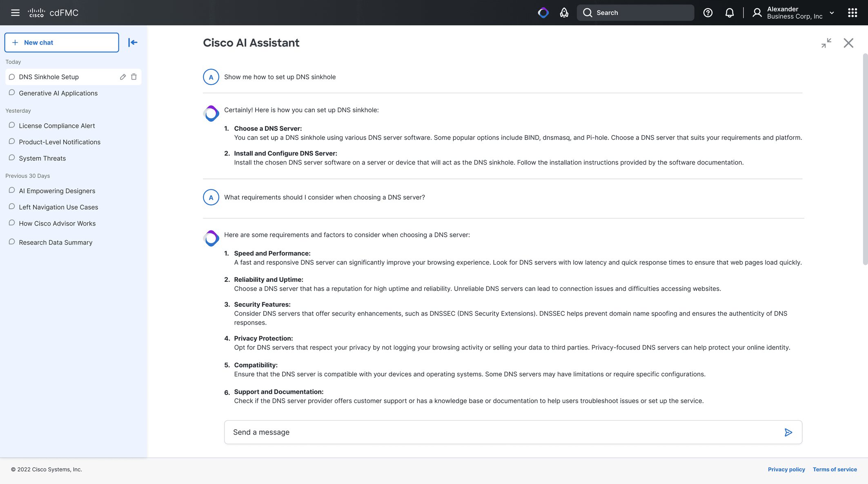Screen dimensions: 868x484
Task: Open the Privacy policy link
Action: (x=786, y=469)
